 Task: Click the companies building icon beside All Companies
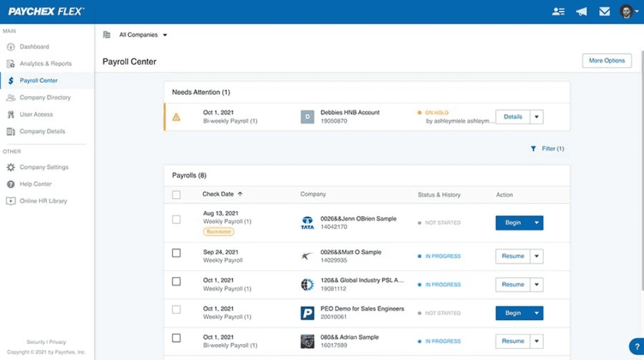[x=107, y=35]
